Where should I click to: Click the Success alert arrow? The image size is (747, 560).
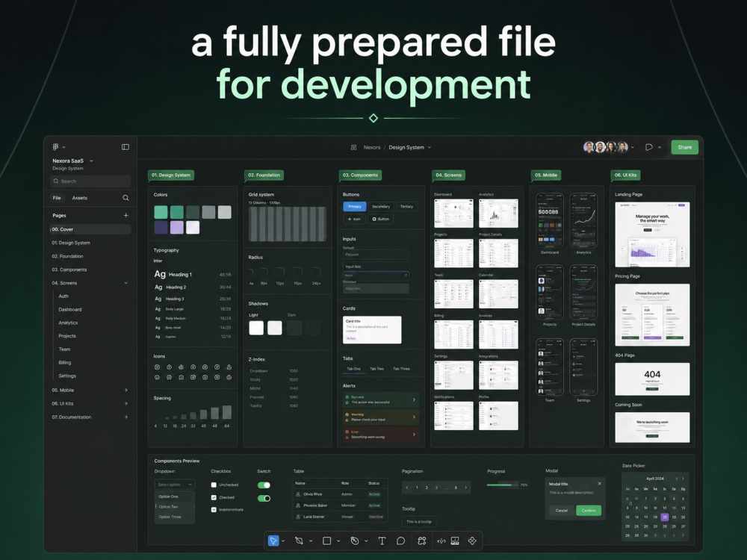point(414,399)
